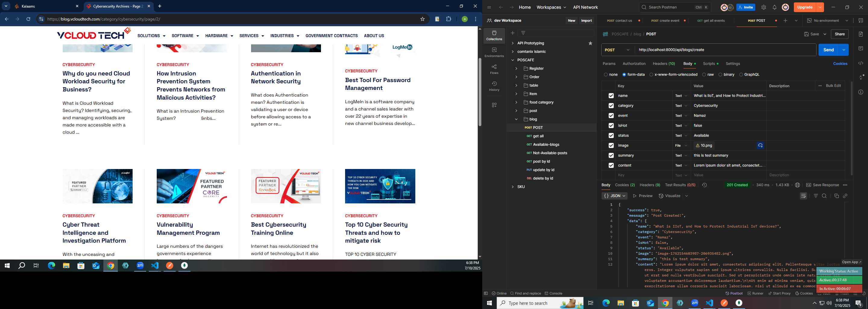Select the GraphQL body type radio
This screenshot has width=868, height=309.
click(741, 75)
